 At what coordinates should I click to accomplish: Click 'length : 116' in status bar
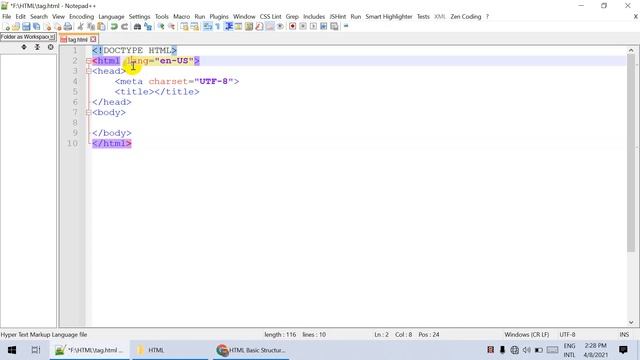(x=280, y=335)
